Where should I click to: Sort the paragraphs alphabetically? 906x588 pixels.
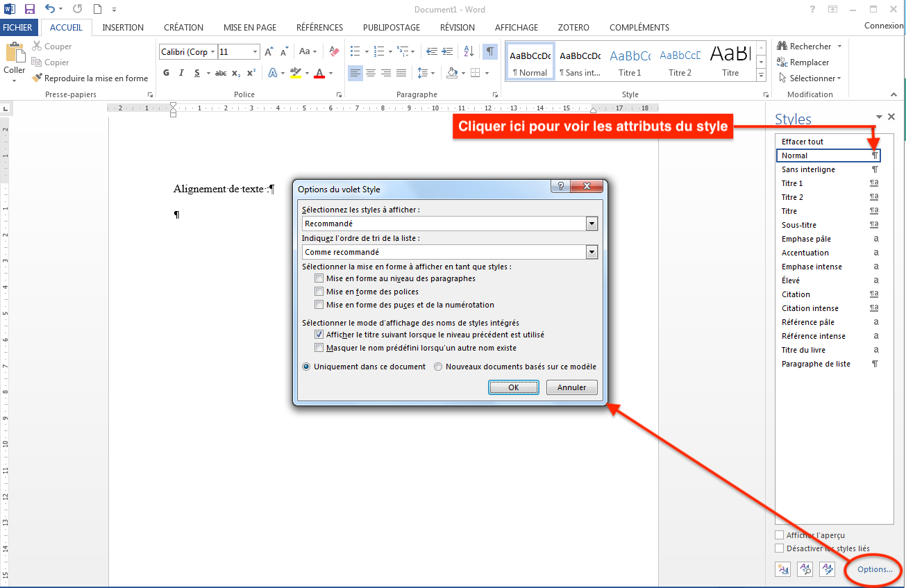[x=469, y=51]
